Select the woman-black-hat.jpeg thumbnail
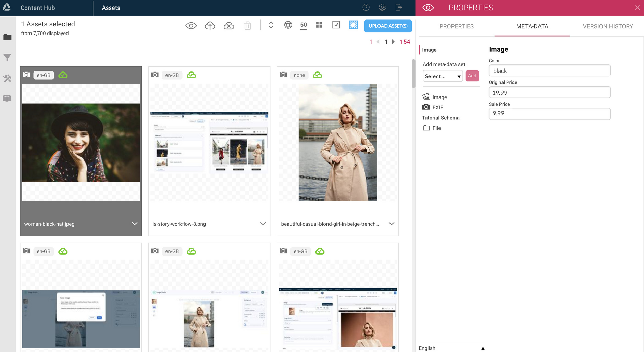The height and width of the screenshot is (352, 644). click(x=81, y=143)
